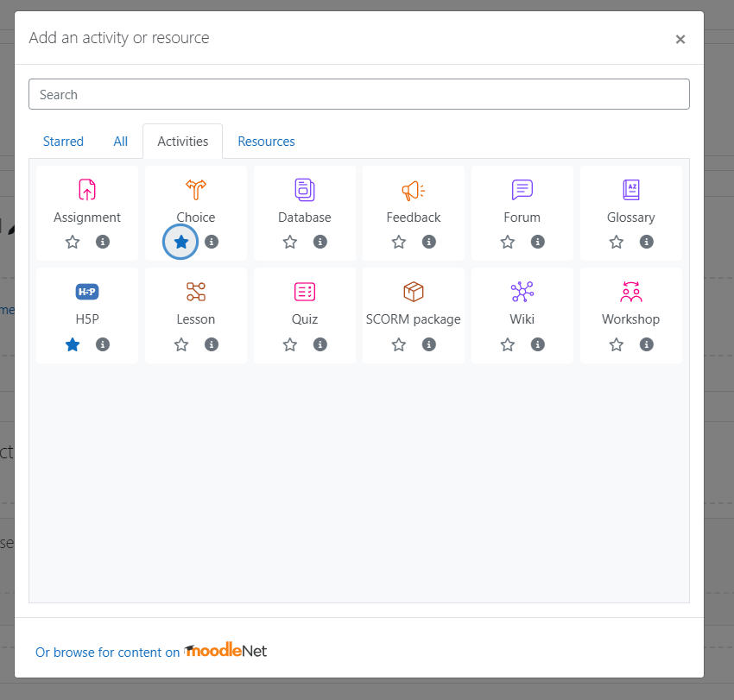Show info about Database activity

320,242
